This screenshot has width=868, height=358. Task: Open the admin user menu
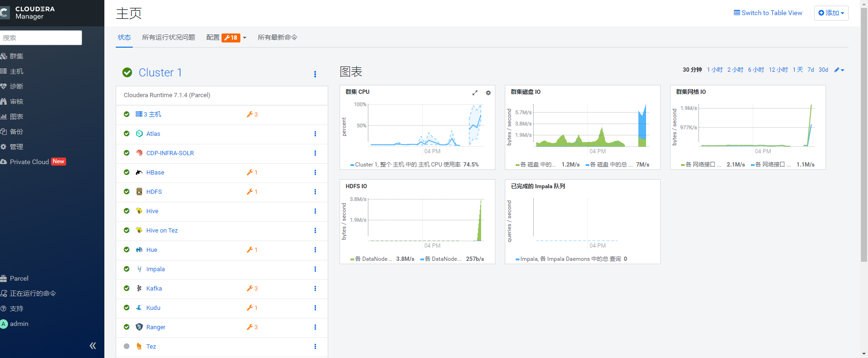click(15, 324)
